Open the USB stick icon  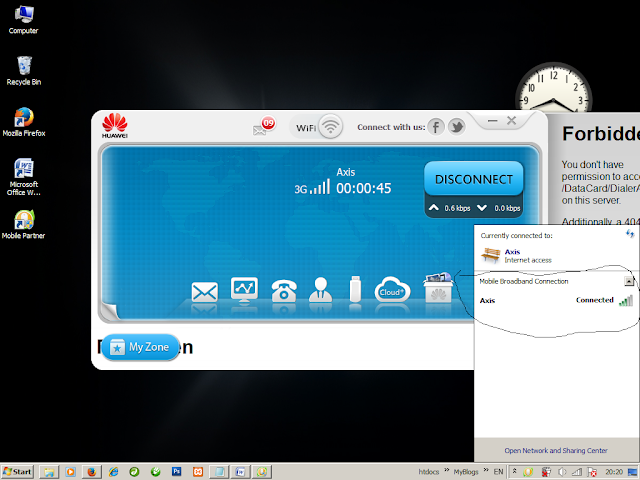pyautogui.click(x=356, y=289)
